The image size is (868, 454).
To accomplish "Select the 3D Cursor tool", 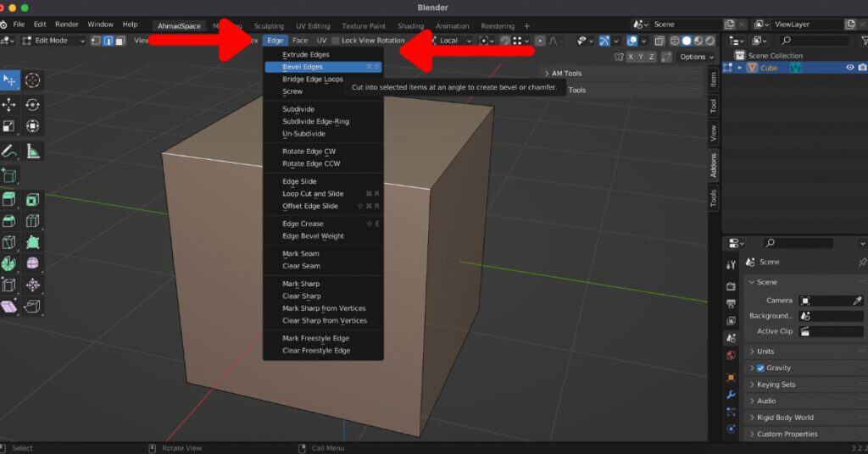I will [x=33, y=80].
